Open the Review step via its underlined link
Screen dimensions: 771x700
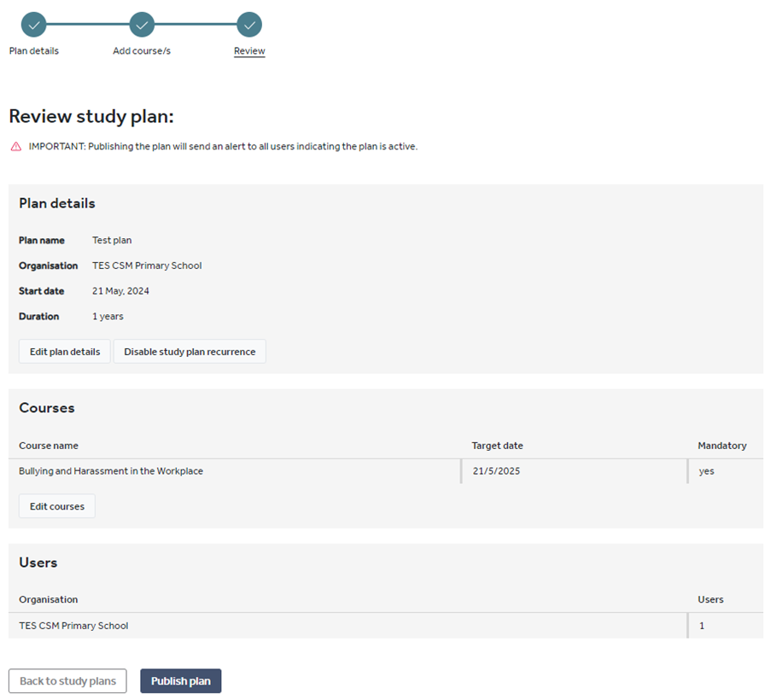[x=248, y=51]
